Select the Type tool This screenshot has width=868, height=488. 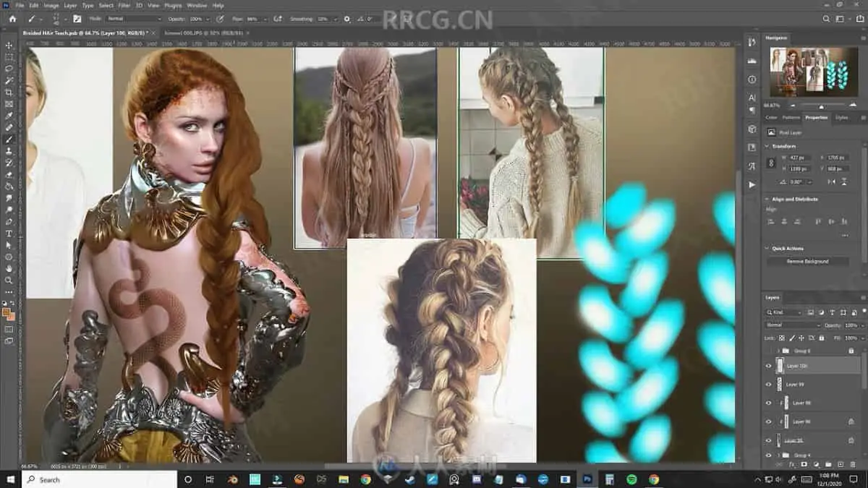coord(9,234)
